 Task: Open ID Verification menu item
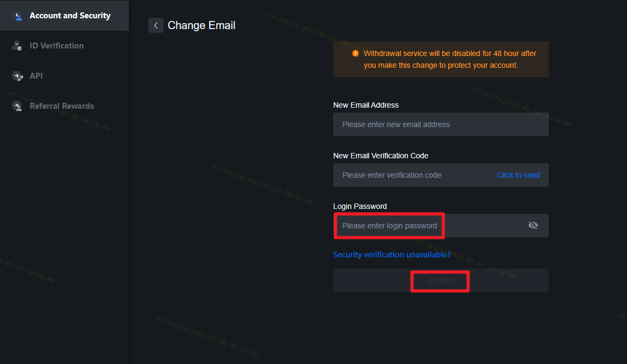click(x=64, y=46)
